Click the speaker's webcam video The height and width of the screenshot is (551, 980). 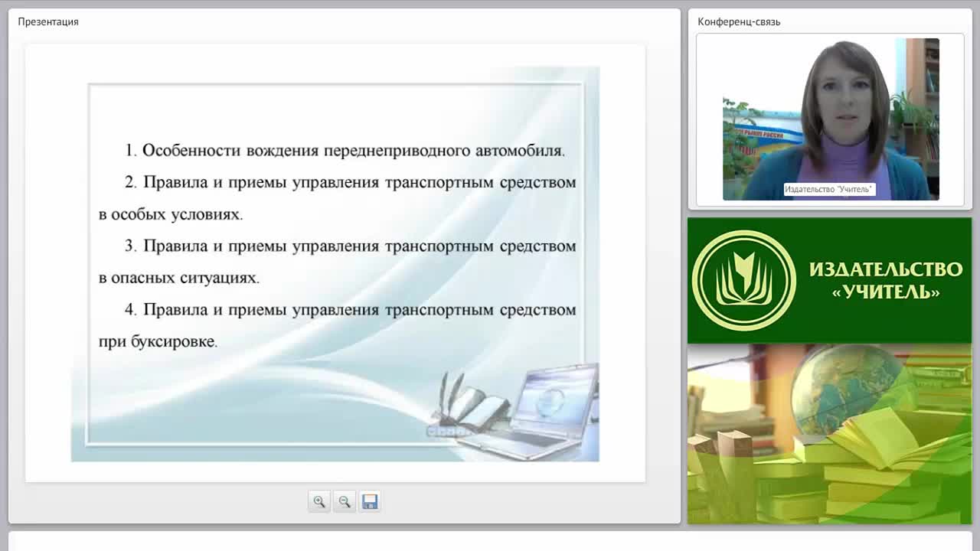831,119
